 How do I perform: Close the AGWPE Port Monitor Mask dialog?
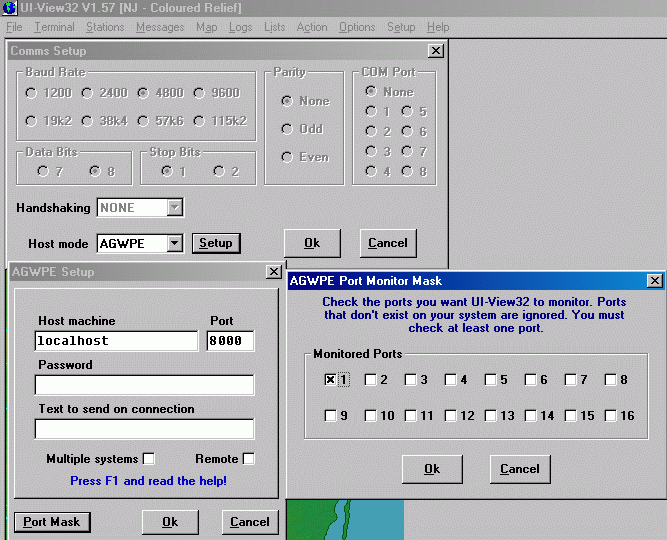[655, 280]
